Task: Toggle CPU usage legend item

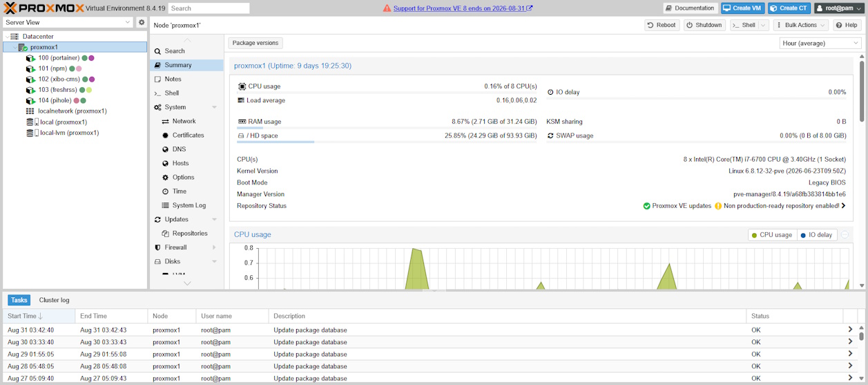Action: click(x=772, y=235)
